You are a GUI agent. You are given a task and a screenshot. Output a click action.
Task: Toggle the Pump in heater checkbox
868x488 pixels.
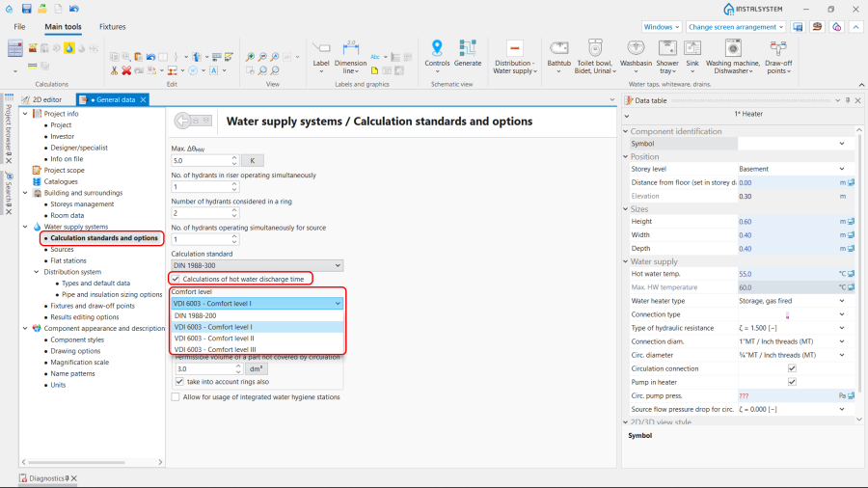[x=792, y=382]
